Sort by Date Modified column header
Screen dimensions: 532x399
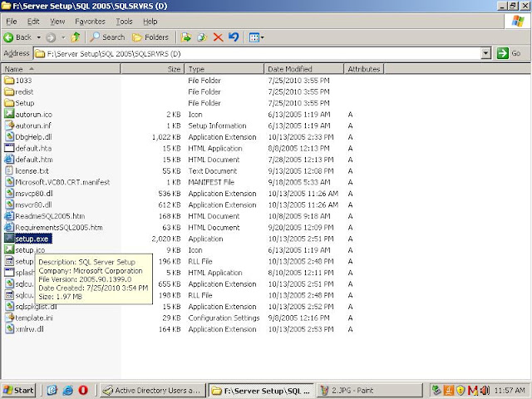[x=304, y=69]
